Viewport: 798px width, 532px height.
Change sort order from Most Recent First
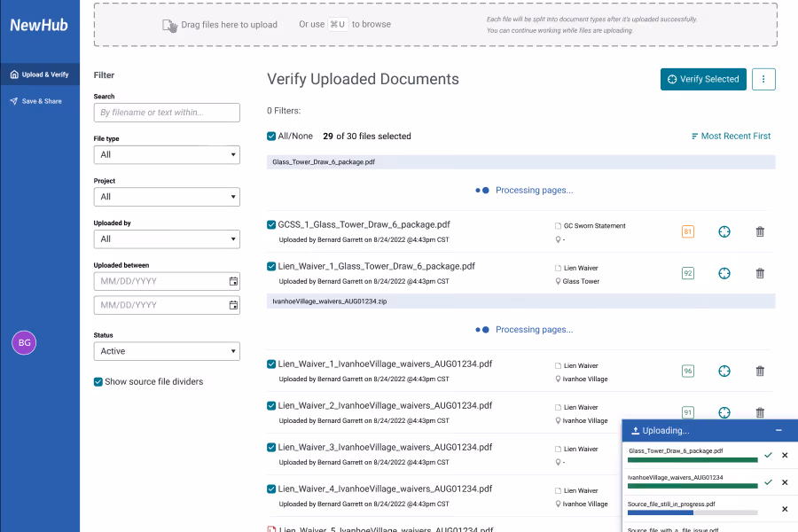(x=731, y=136)
